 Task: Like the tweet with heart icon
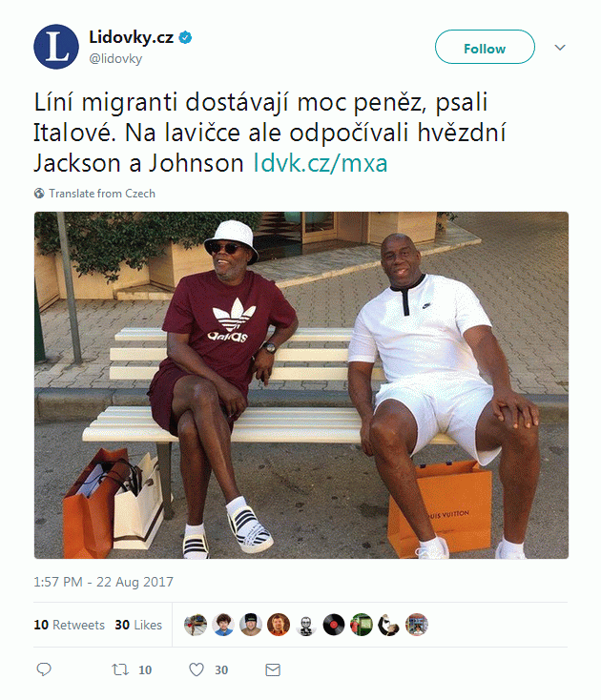pyautogui.click(x=197, y=669)
